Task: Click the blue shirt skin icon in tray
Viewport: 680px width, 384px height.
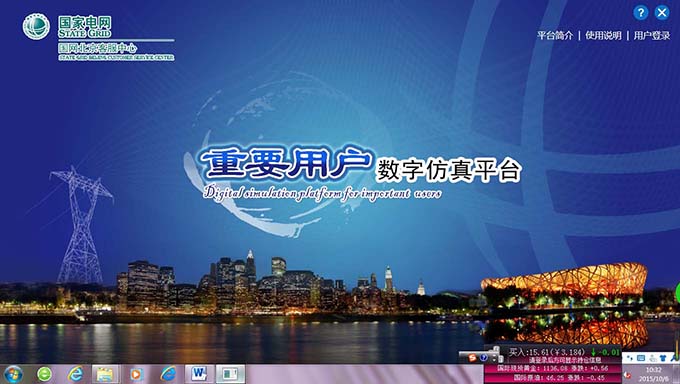Action: point(663,358)
